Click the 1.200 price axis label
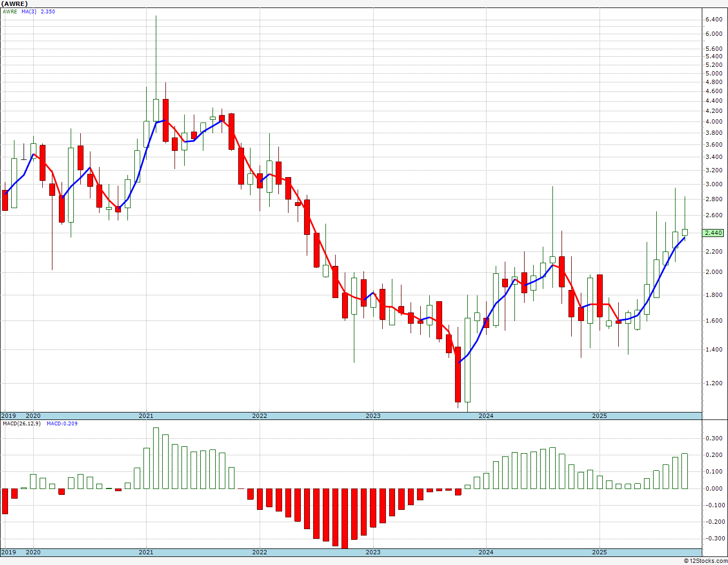Screen dimensions: 728x565 [714, 383]
